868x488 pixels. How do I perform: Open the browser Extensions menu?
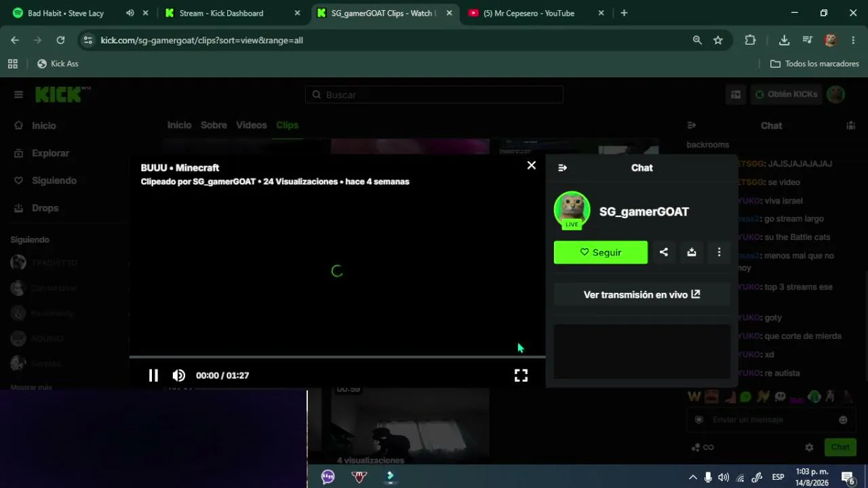[x=750, y=40]
